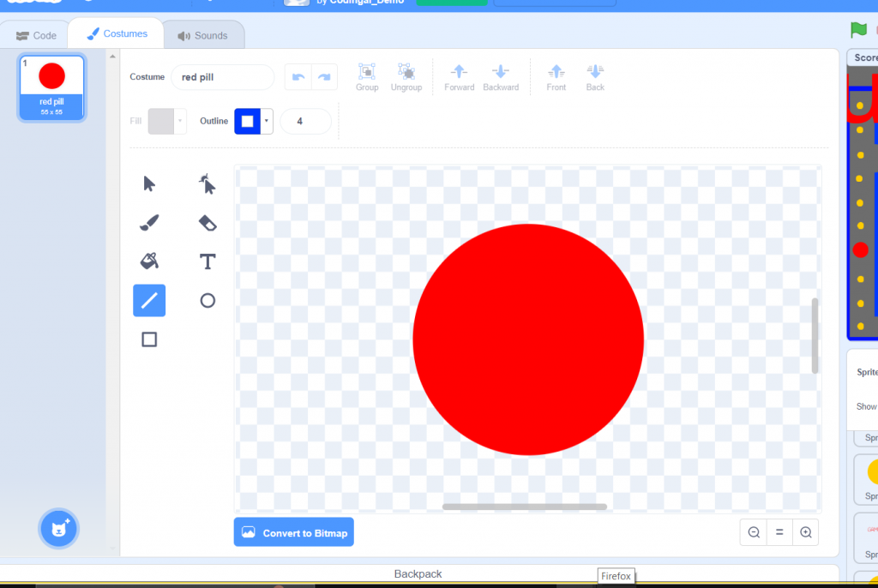This screenshot has width=878, height=588.
Task: Click the Convert to Bitmap button
Action: click(293, 531)
